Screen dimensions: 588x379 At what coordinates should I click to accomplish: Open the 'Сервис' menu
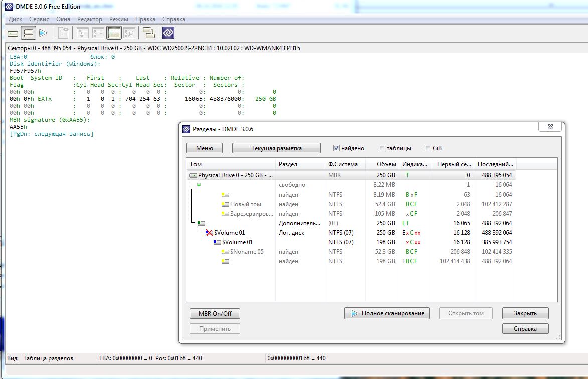[x=39, y=19]
